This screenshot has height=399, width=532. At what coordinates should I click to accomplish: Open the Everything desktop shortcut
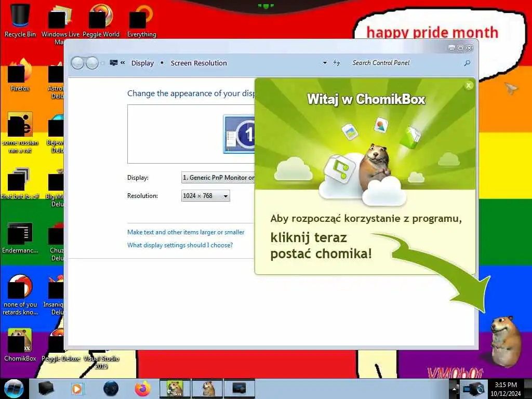(141, 21)
